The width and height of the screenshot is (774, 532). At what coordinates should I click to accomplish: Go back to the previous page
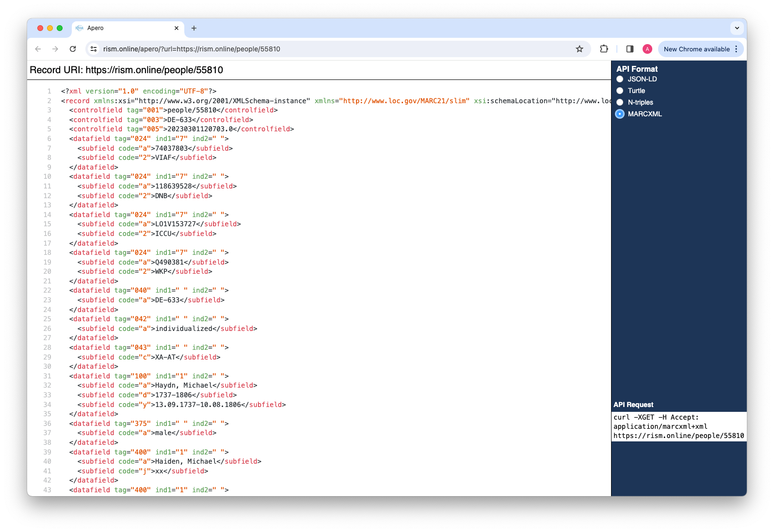[38, 49]
